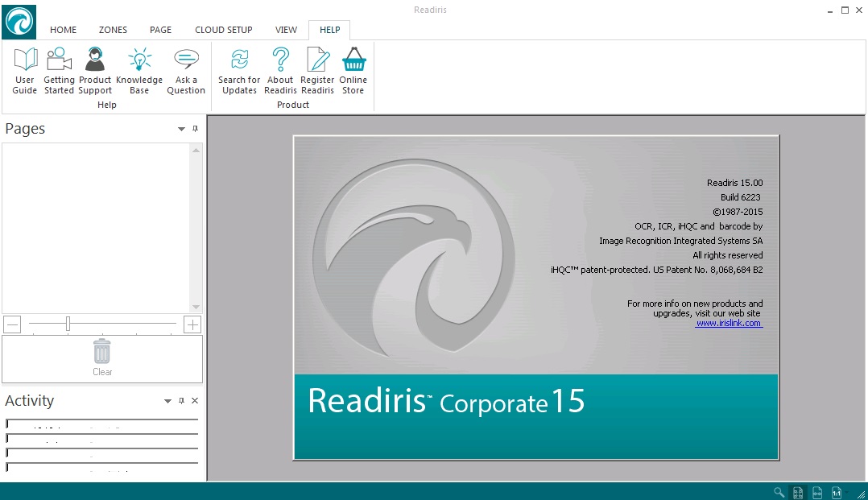
Task: Click the 'All rights reserved' text
Action: point(728,255)
